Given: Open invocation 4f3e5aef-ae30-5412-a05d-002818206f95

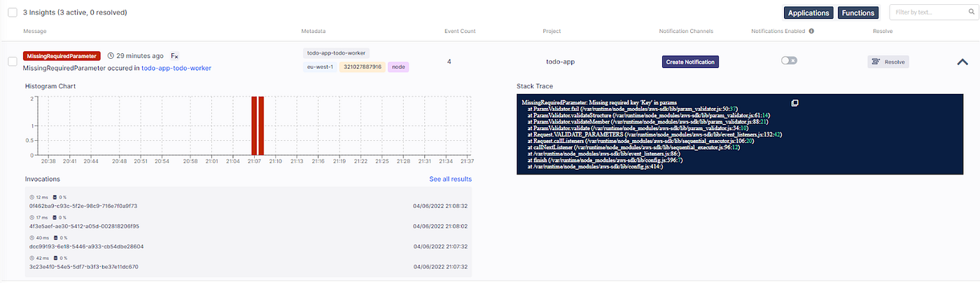Looking at the screenshot, I should [84, 226].
